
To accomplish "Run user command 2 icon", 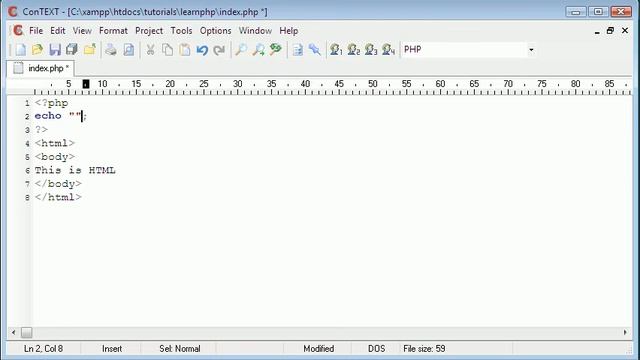I will [354, 50].
